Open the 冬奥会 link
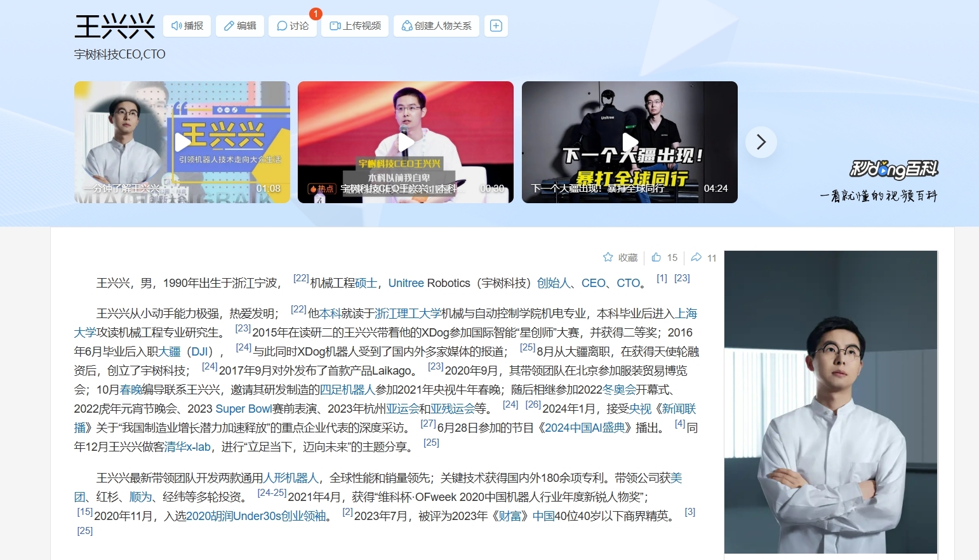 click(619, 390)
